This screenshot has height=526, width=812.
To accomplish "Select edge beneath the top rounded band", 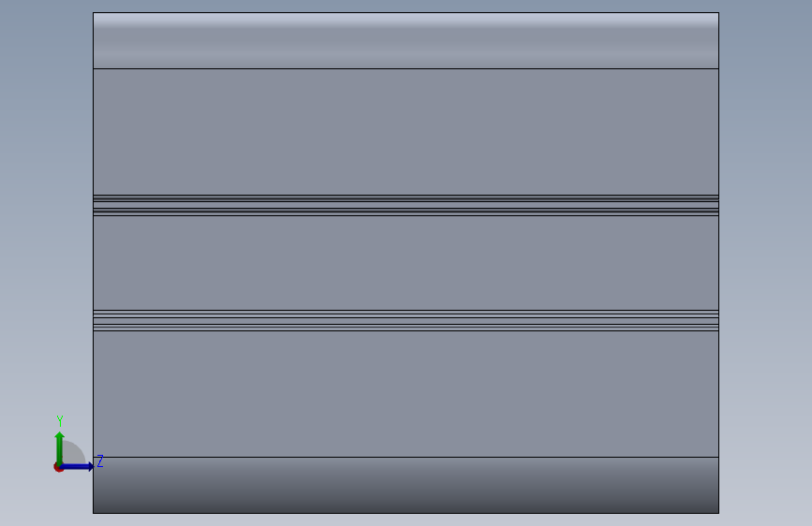I will (x=406, y=68).
